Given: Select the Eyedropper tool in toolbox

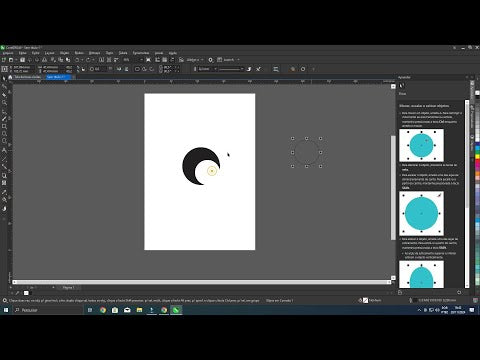Looking at the screenshot, I should pos(4,192).
